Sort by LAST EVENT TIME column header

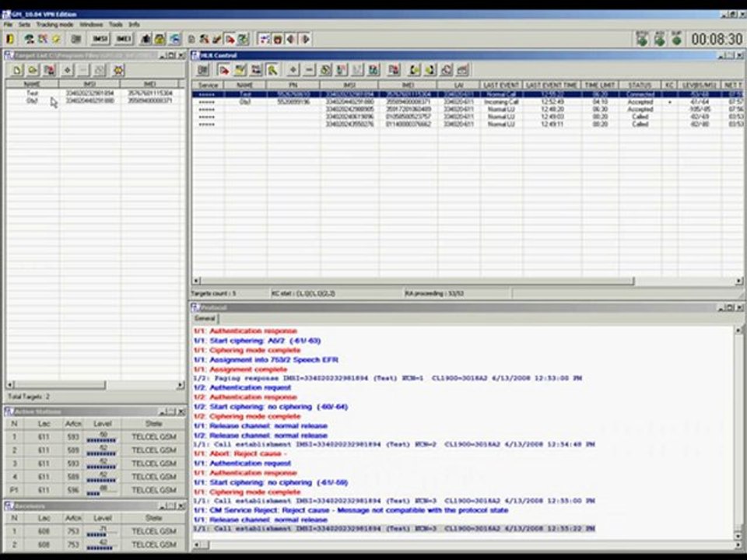552,85
